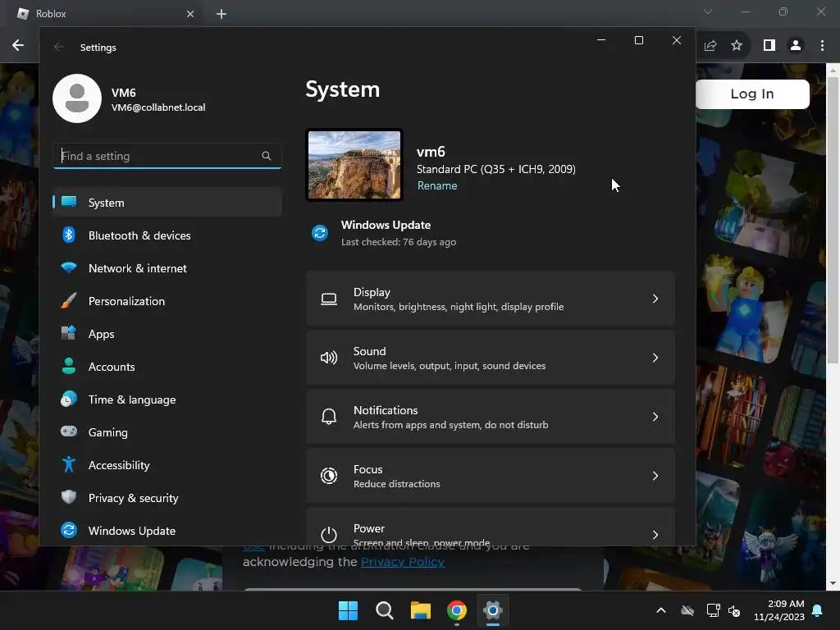Click the Power icon in System list

pyautogui.click(x=329, y=535)
